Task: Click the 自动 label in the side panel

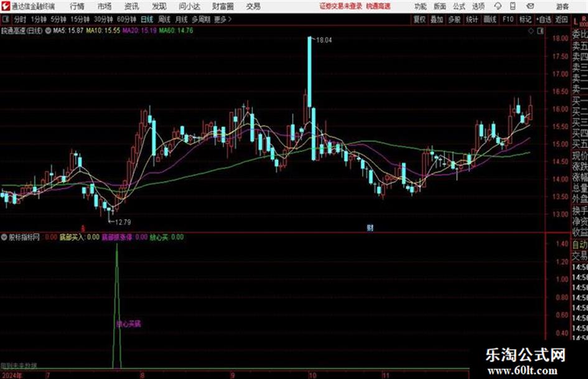Action: tap(580, 245)
